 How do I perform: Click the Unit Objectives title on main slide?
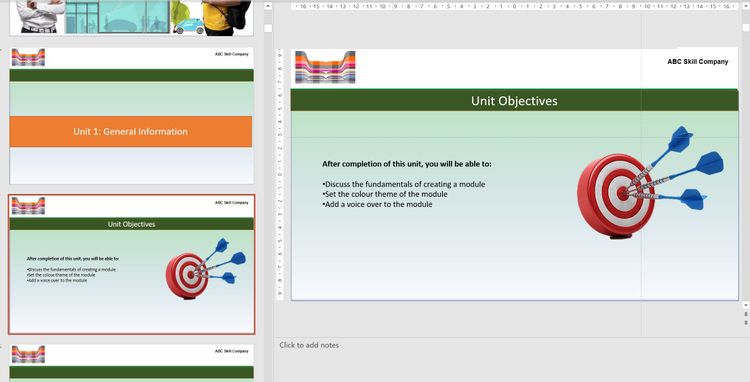click(x=514, y=101)
